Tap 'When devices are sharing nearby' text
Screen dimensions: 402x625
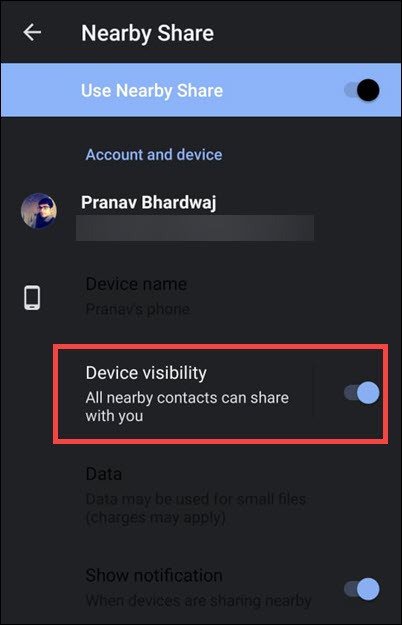[x=198, y=600]
